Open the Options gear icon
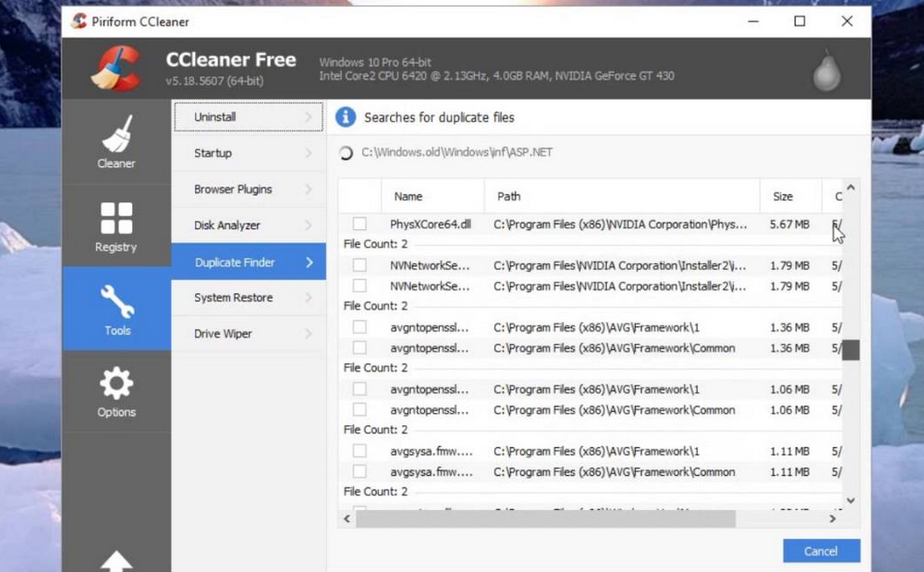Screen dimensions: 924x572 [x=116, y=383]
